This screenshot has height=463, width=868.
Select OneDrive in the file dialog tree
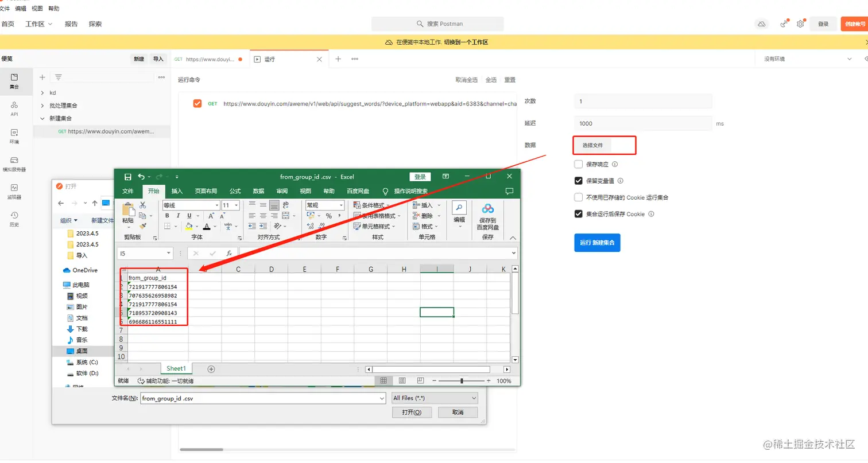(x=80, y=270)
